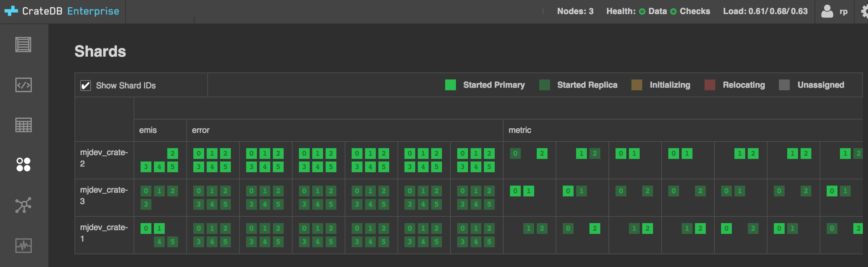Toggle the Show Shard IDs checkbox
The width and height of the screenshot is (868, 267).
click(x=85, y=85)
